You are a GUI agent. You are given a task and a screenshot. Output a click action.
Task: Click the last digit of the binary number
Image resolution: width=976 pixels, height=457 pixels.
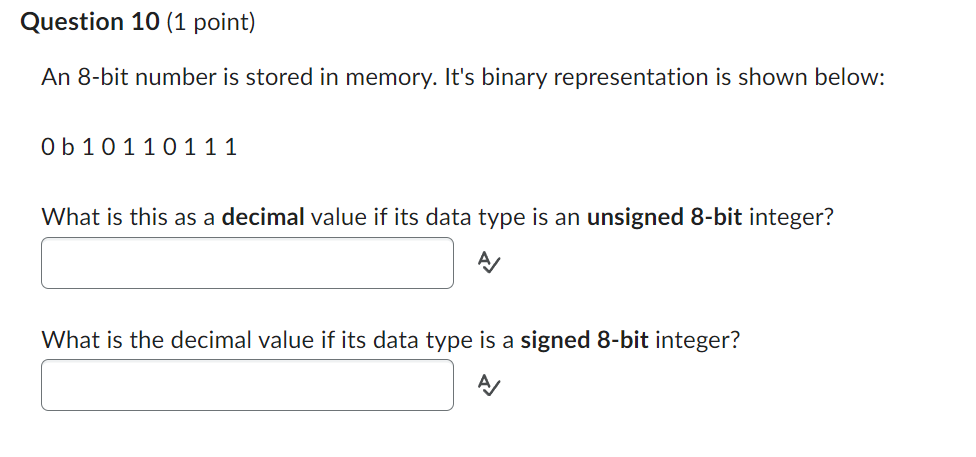pos(231,148)
